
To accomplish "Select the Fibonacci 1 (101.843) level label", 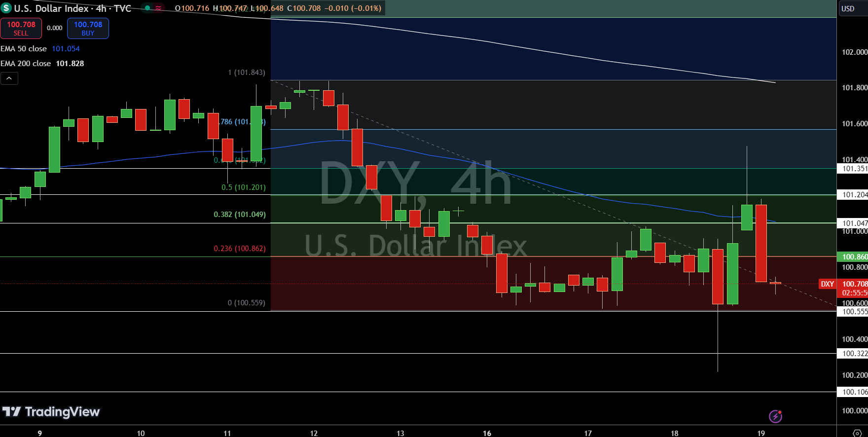I will (x=247, y=73).
